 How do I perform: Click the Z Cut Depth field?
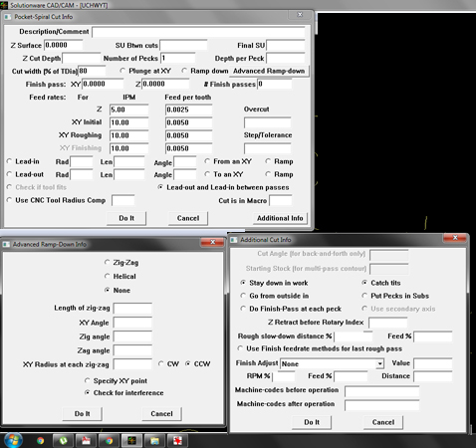[x=82, y=58]
